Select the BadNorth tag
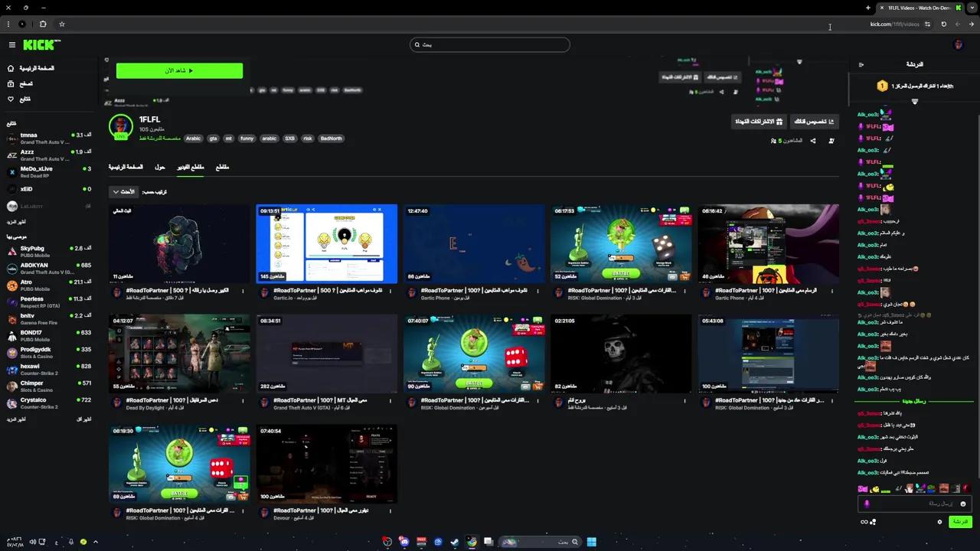The height and width of the screenshot is (551, 980). pos(332,139)
